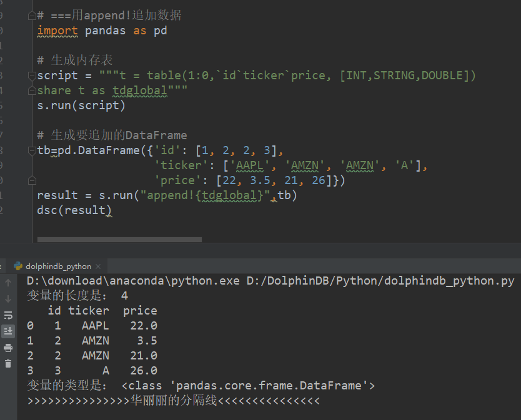Click the underlined tdglobal text in the script
The image size is (521, 420).
(139, 90)
